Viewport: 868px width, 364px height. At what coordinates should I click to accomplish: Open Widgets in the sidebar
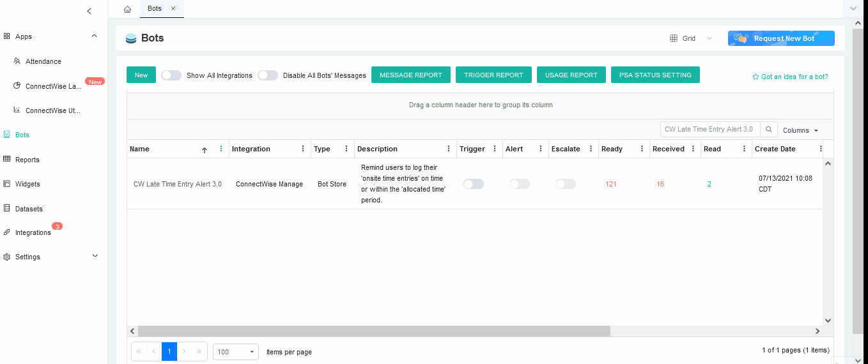[x=27, y=184]
